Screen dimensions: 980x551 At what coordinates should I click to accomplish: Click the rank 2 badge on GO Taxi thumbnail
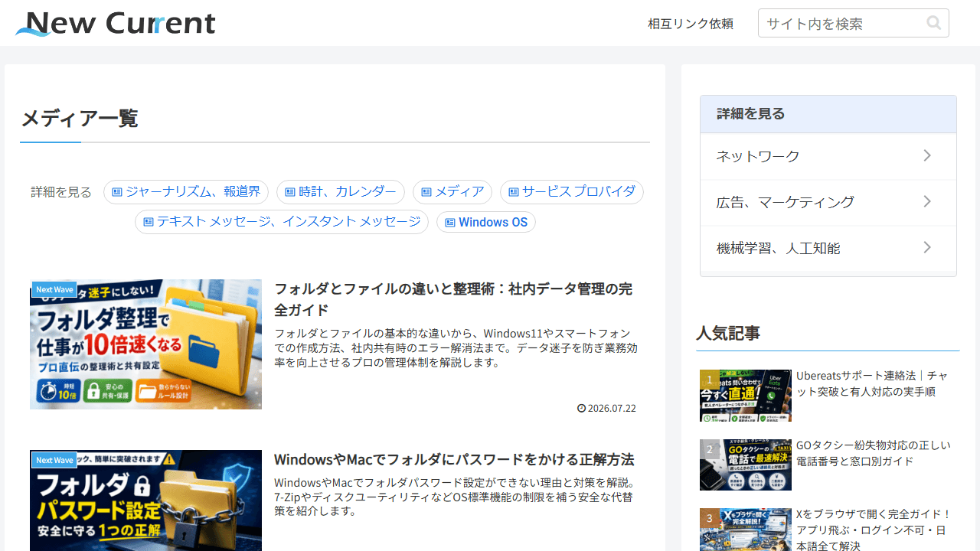click(710, 449)
